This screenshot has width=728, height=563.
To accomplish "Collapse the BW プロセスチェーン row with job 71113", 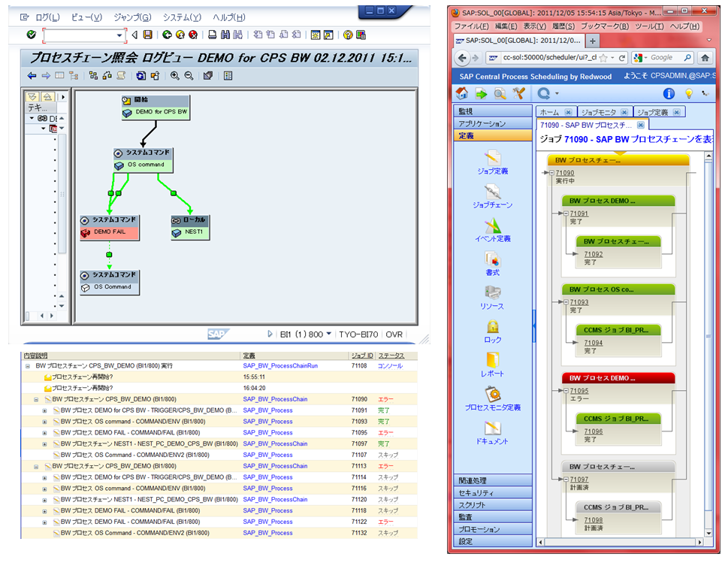I will click(36, 466).
